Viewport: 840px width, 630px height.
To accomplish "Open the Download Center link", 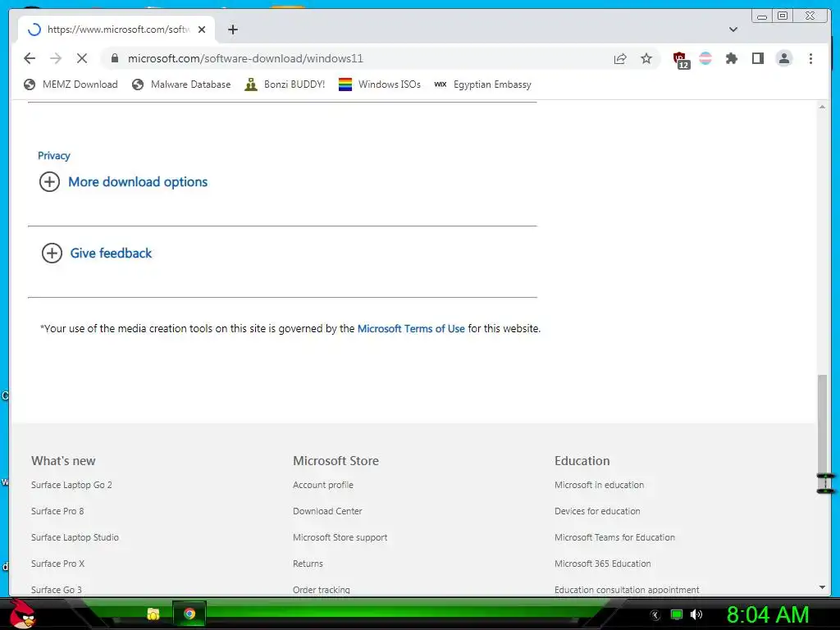I will point(327,511).
